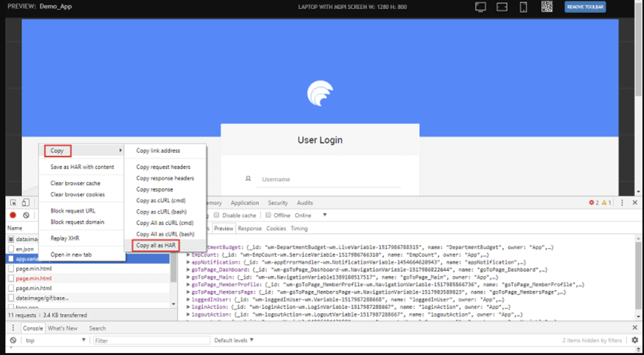Click the console Filter input field
Screen dimensions: 644x355
click(151, 341)
